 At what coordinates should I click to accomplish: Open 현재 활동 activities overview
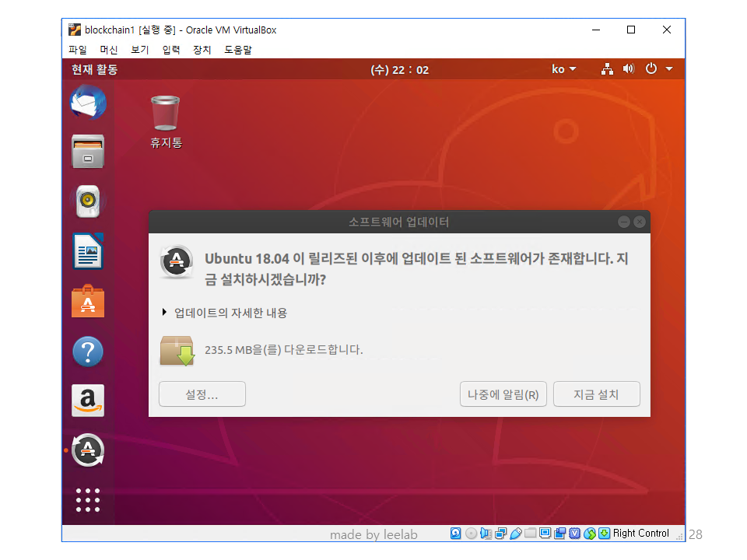(95, 69)
